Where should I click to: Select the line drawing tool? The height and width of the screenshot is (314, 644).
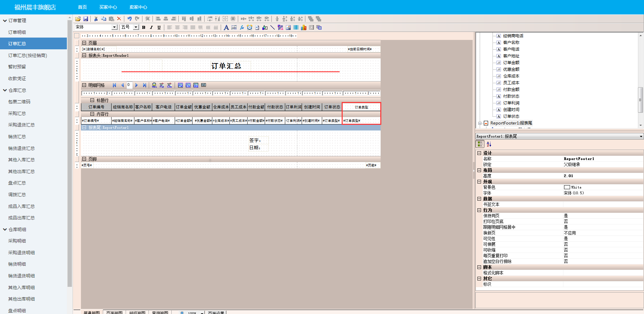pos(272,28)
